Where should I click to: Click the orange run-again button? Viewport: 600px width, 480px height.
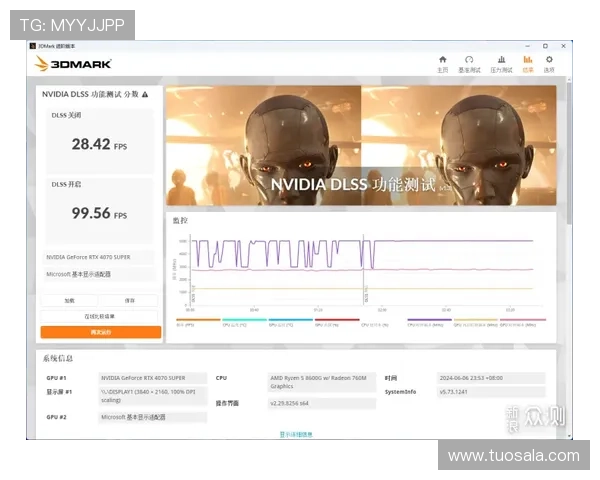click(100, 331)
